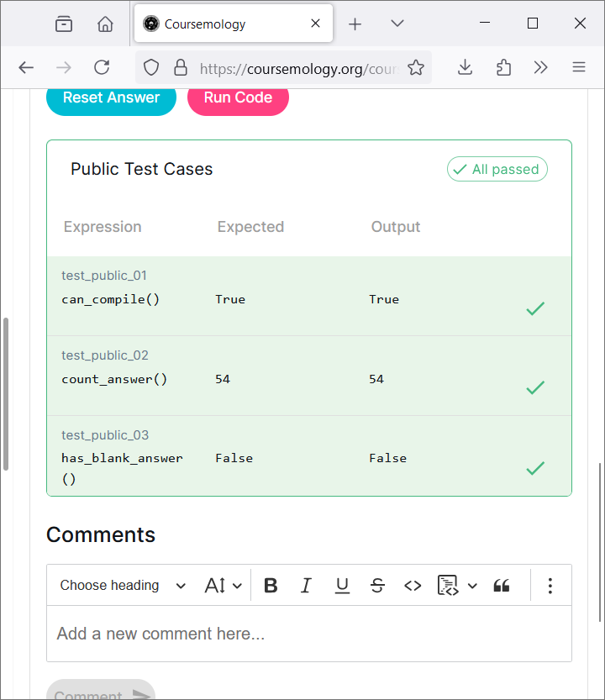Click the coursemology.org address bar
Screen dimensions: 605x700
(294, 68)
